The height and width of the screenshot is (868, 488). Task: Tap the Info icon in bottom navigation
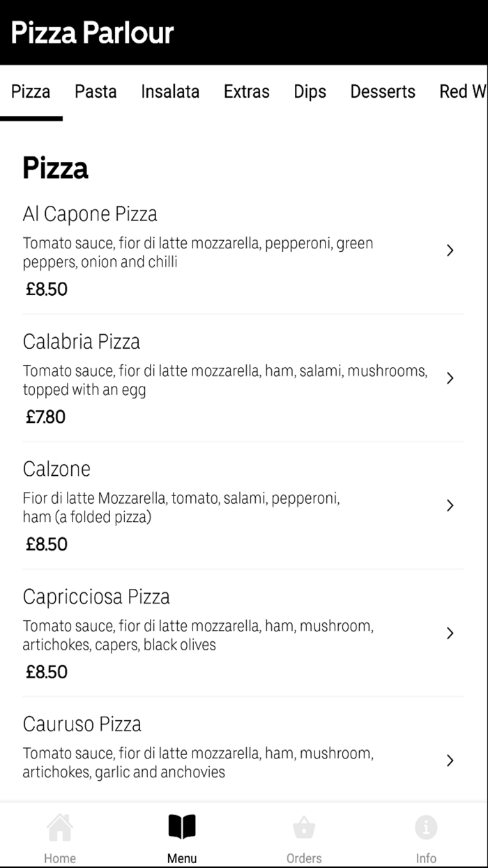pos(427,835)
